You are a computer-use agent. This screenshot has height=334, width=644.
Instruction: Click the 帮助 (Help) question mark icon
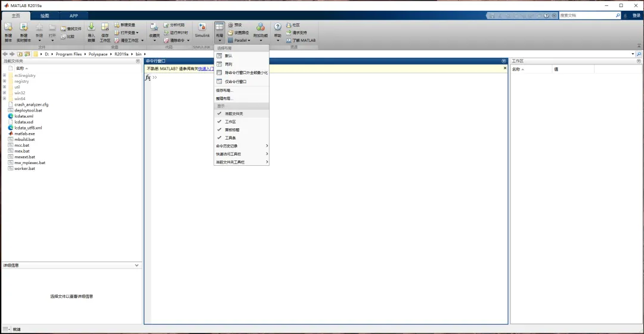pyautogui.click(x=278, y=27)
